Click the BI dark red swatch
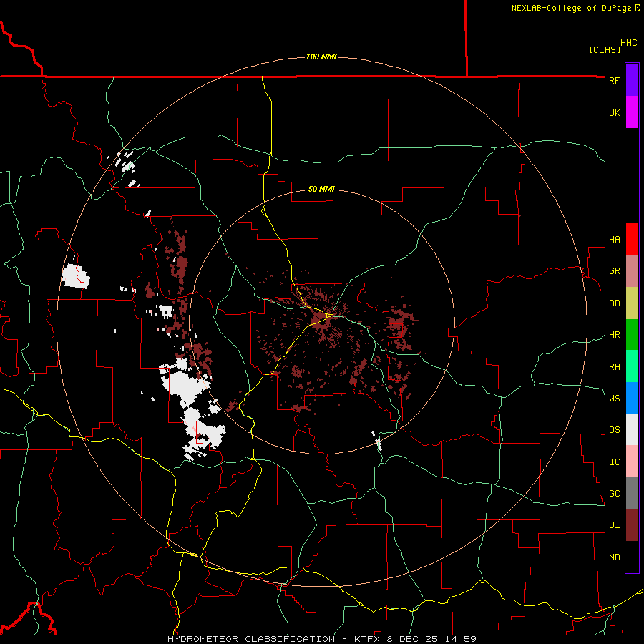This screenshot has height=644, width=644. click(x=632, y=525)
